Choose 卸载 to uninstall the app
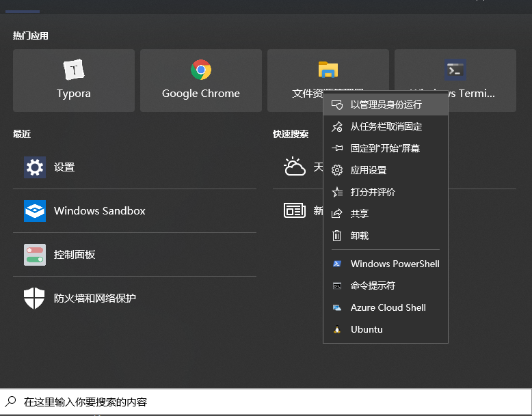 (386, 235)
